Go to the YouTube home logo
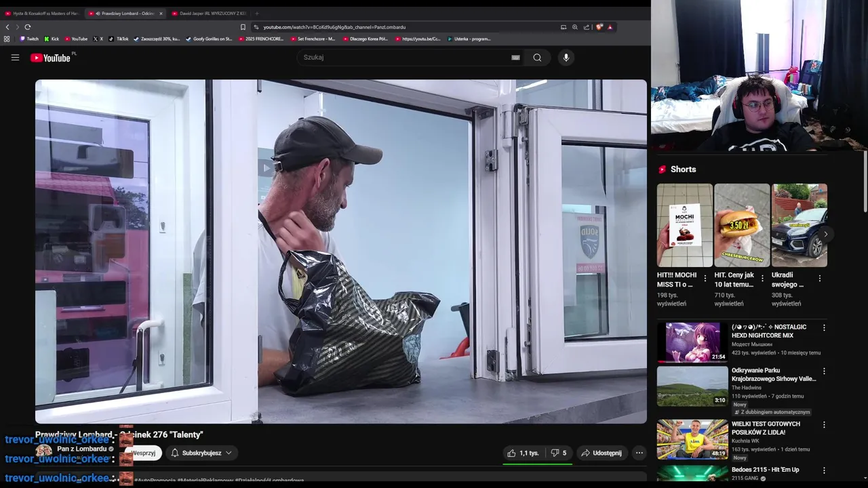 click(x=50, y=58)
